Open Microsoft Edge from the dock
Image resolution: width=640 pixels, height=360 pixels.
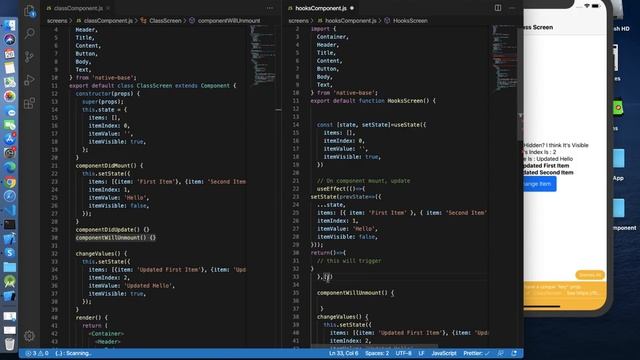pyautogui.click(x=9, y=167)
